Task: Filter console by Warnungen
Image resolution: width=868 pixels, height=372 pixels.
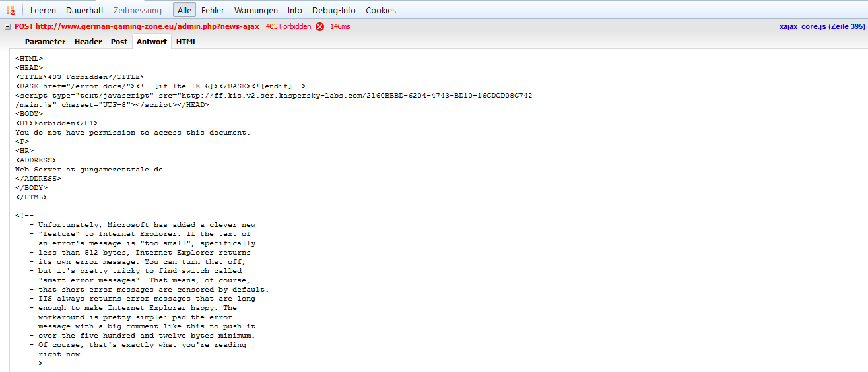Action: pos(256,10)
